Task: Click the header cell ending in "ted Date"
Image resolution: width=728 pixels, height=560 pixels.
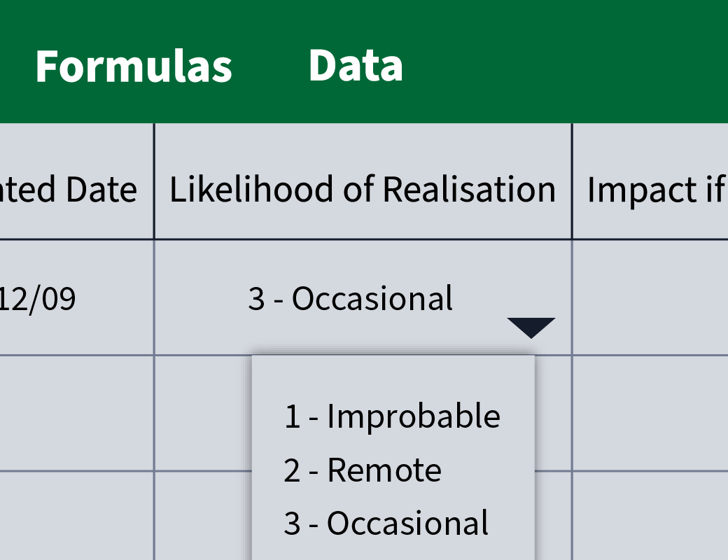Action: (76, 182)
